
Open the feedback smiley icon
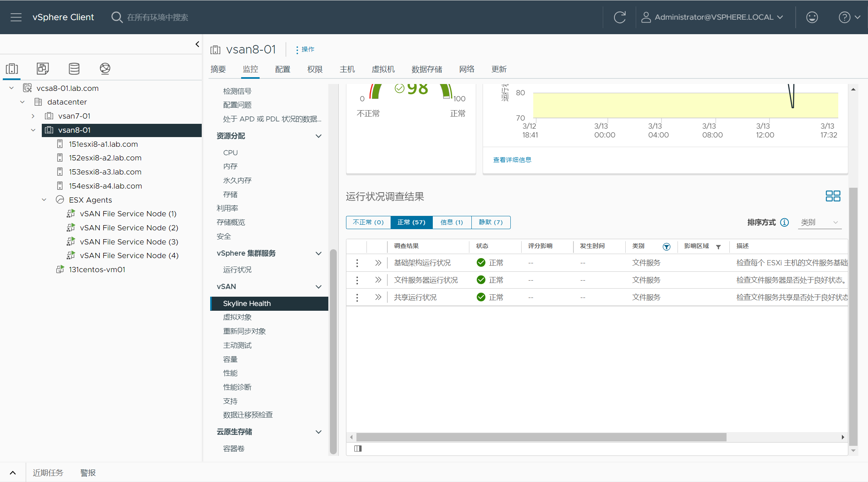812,17
